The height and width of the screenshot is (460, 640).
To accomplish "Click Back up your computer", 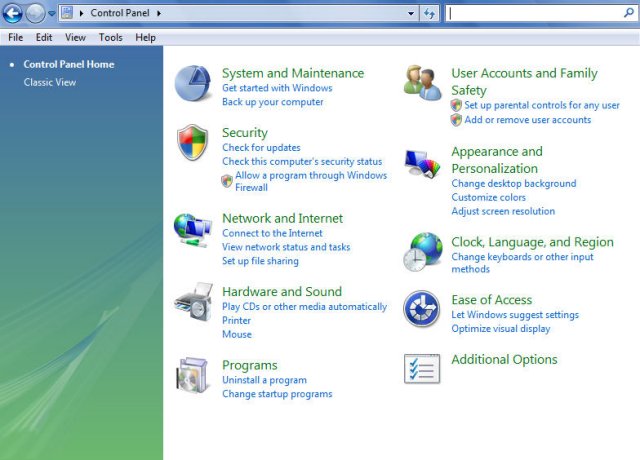I will (272, 102).
